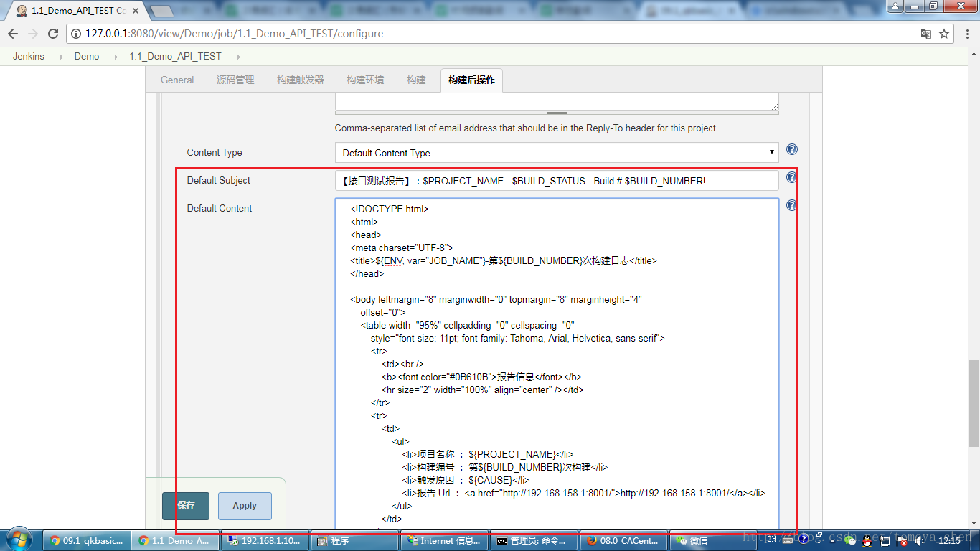Go to the 源码管理 tab
The width and height of the screenshot is (980, 551).
point(235,80)
